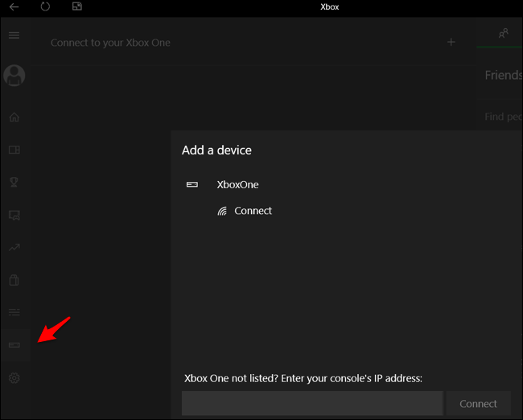The image size is (523, 420).
Task: Open My Games sidebar icon
Action: (14, 150)
